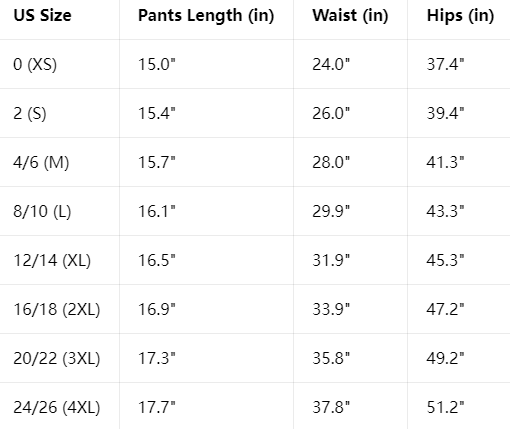Click the 37.4" hips value
This screenshot has width=510, height=429.
445,64
